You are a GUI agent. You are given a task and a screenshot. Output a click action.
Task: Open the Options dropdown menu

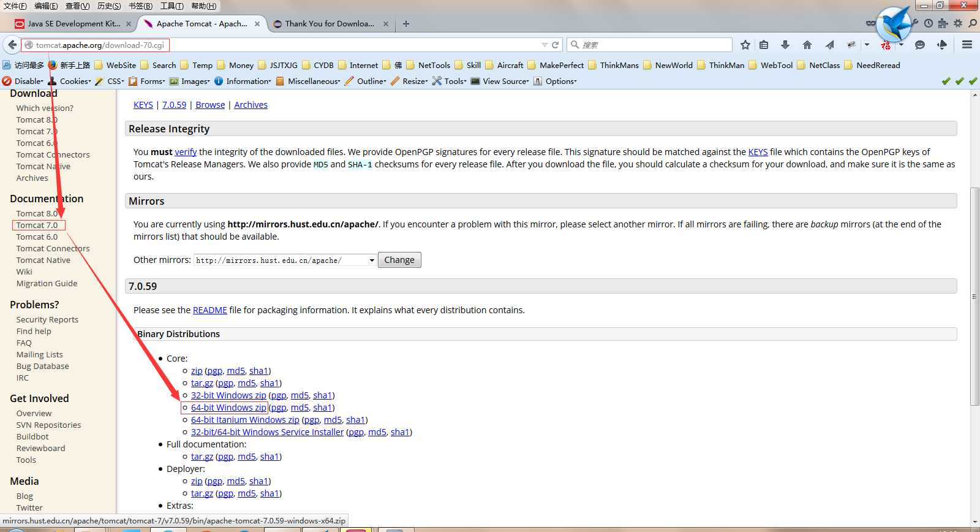tap(555, 81)
